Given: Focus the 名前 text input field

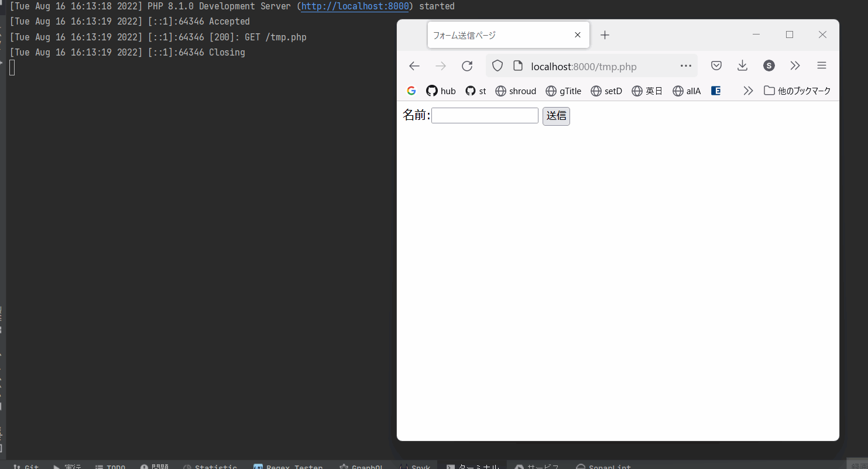Looking at the screenshot, I should (x=485, y=116).
